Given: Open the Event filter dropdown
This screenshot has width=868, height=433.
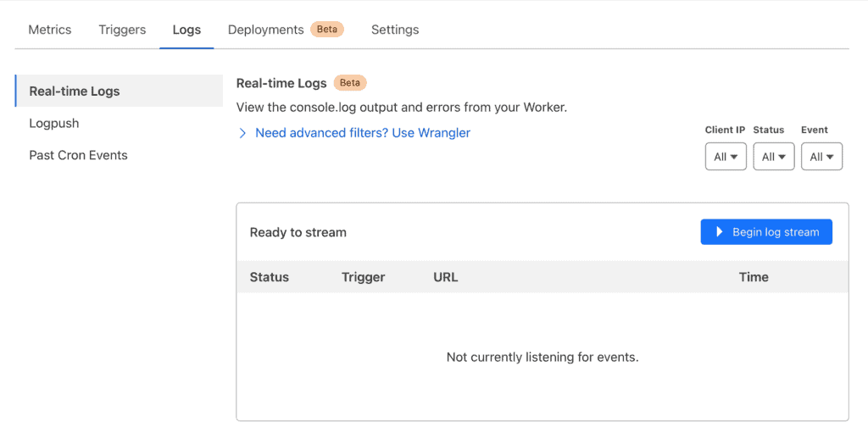Looking at the screenshot, I should coord(821,157).
